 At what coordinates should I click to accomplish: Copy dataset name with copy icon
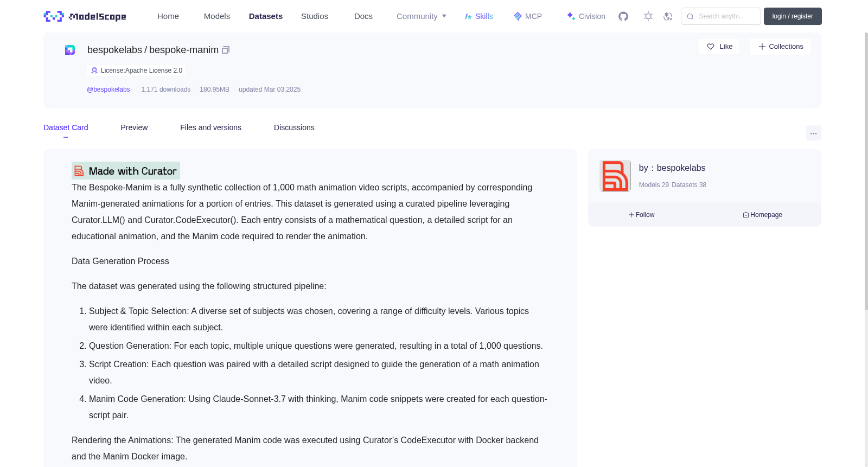pos(226,50)
